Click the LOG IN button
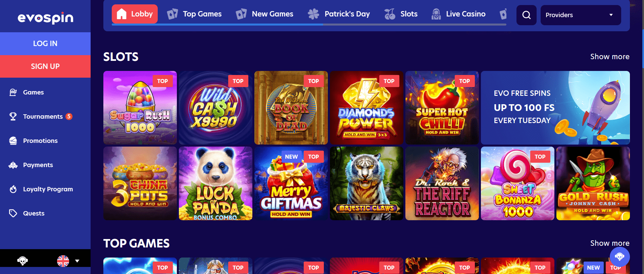This screenshot has height=274, width=644. point(45,43)
